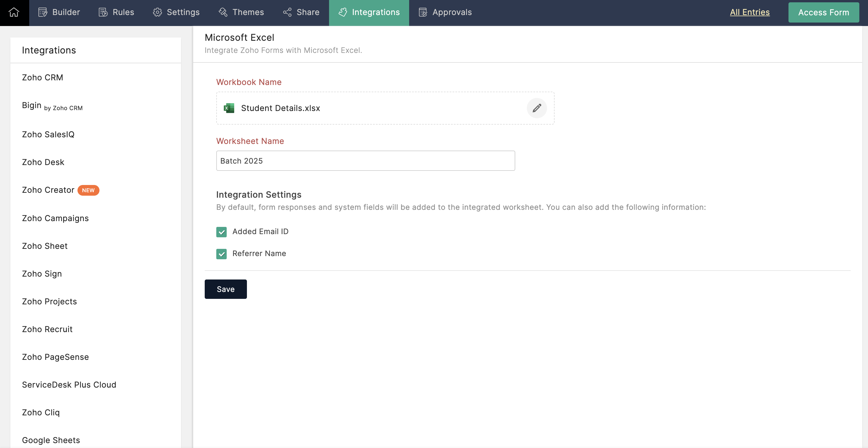The width and height of the screenshot is (868, 448).
Task: Click the Access Form button
Action: pos(823,12)
